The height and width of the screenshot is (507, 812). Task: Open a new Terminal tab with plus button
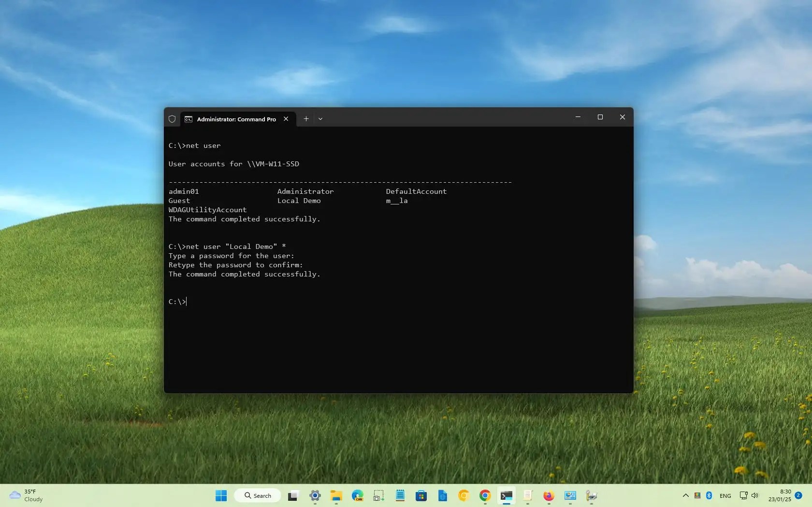(306, 119)
